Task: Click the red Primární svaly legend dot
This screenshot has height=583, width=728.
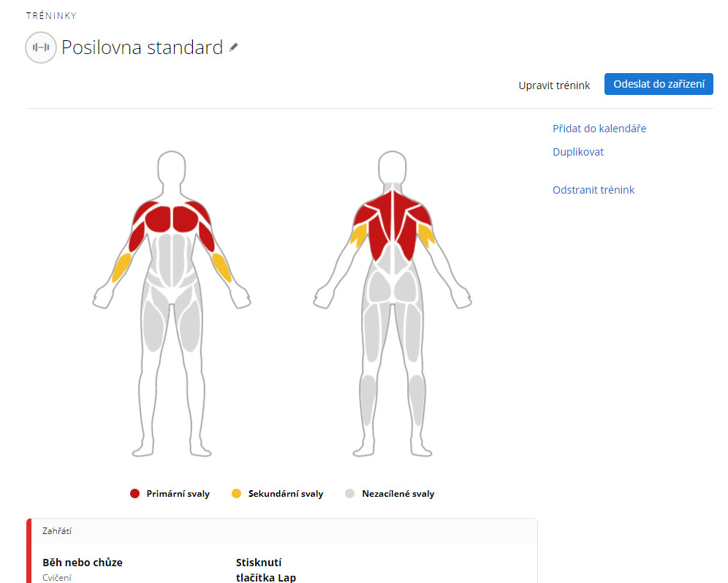Action: [134, 494]
